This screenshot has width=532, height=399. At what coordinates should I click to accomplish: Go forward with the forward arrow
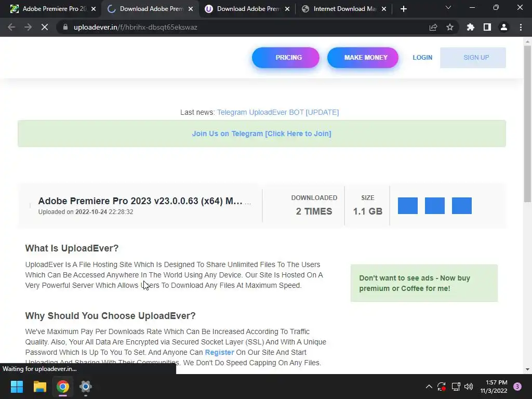pos(28,27)
